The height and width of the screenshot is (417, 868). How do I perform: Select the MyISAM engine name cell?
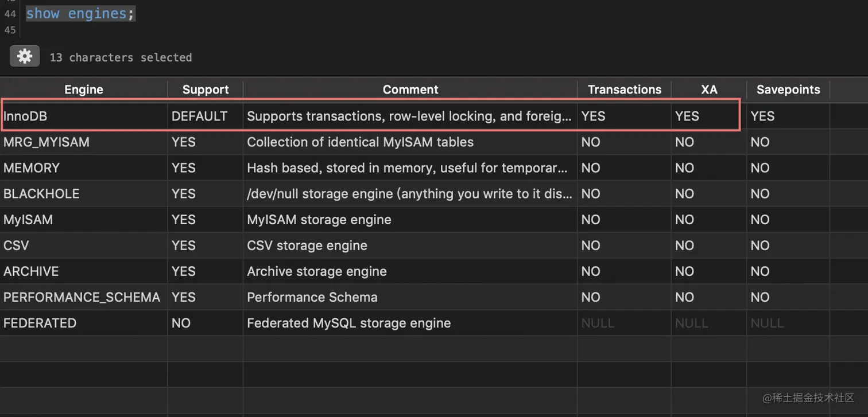84,219
